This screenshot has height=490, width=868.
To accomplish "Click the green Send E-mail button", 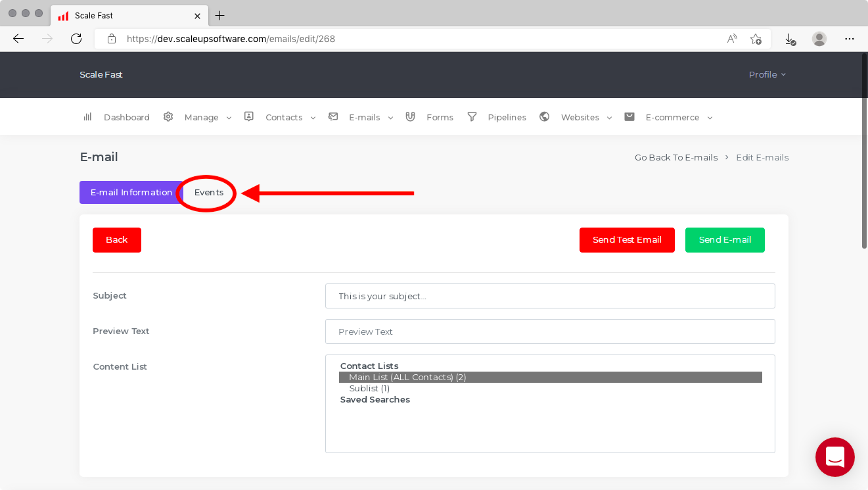I will click(x=725, y=240).
